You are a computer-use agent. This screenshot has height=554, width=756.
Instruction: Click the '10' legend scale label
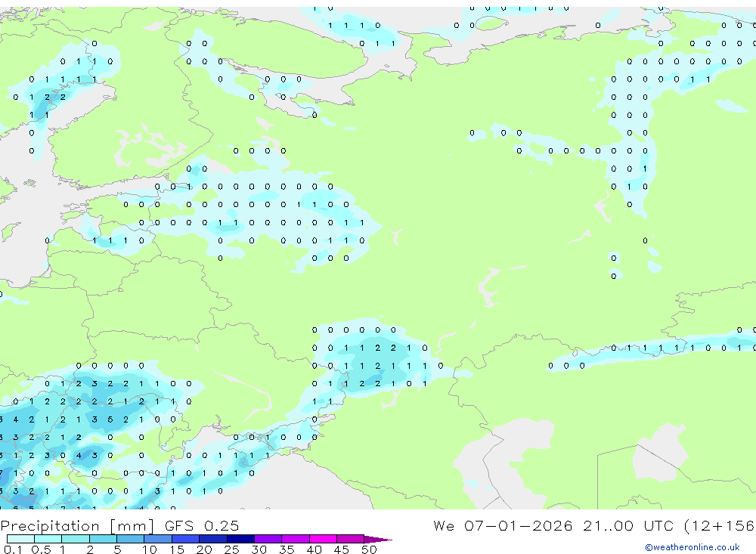150,549
